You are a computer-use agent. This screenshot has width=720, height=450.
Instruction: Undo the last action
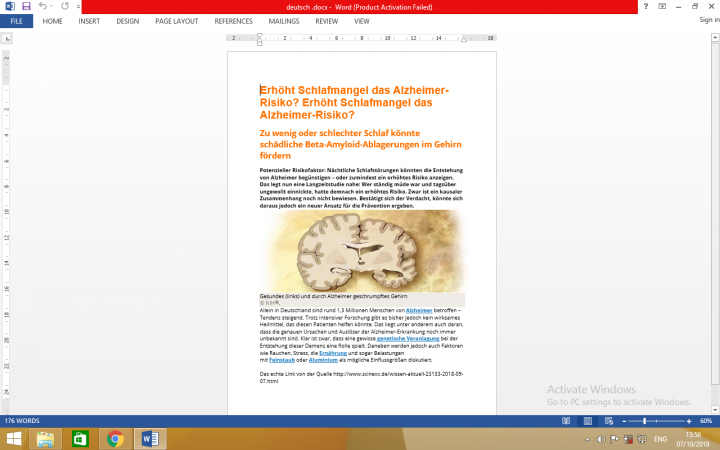pos(43,6)
